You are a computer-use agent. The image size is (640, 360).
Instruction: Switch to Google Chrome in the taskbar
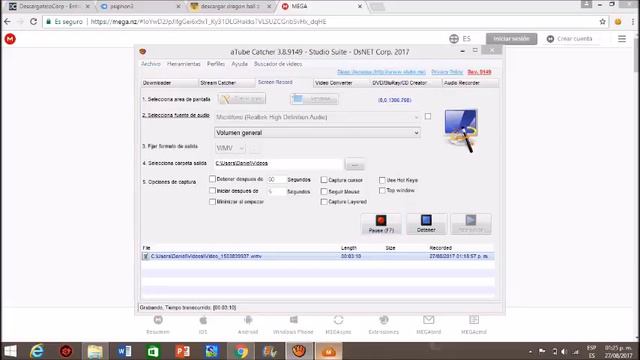241,351
